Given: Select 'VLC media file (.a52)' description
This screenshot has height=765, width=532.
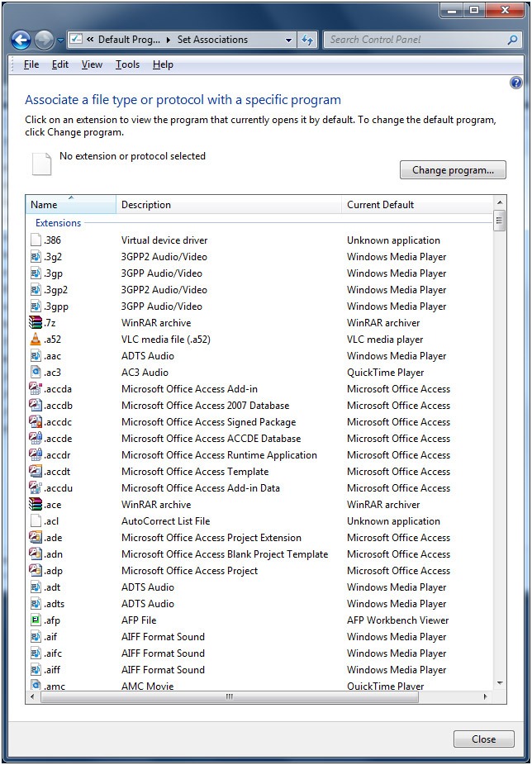Looking at the screenshot, I should click(x=166, y=340).
